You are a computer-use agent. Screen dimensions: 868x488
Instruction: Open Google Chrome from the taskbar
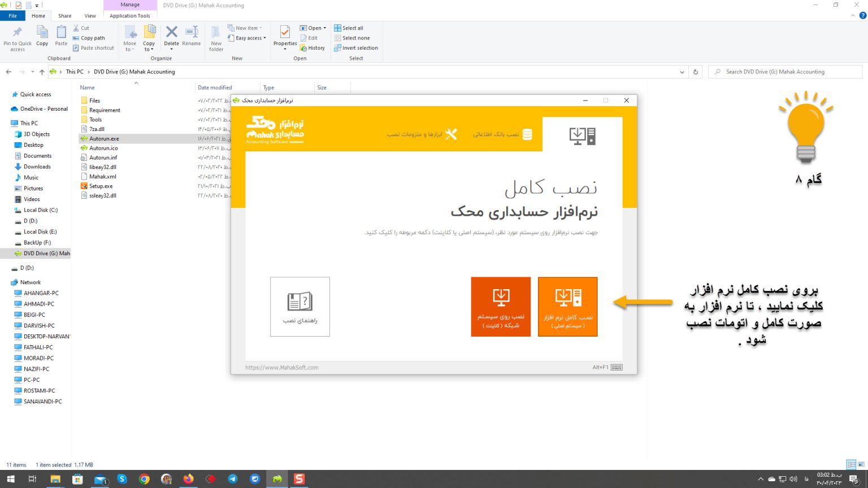[144, 479]
